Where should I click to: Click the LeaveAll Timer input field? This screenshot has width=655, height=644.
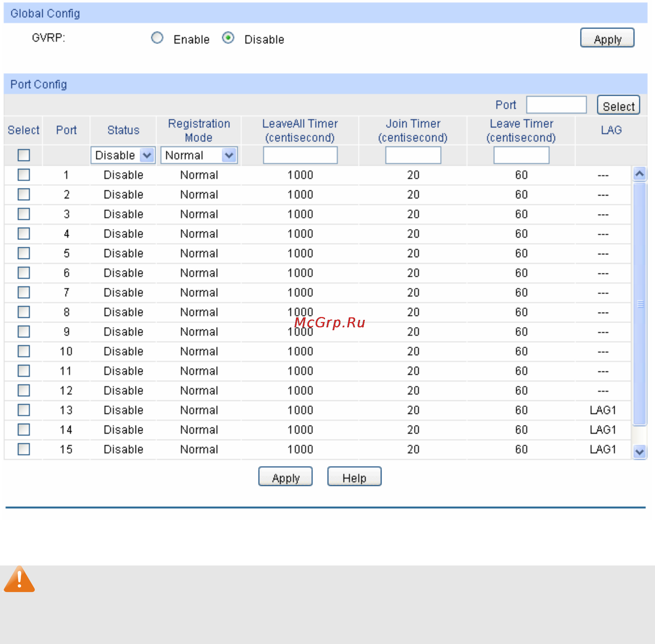300,155
